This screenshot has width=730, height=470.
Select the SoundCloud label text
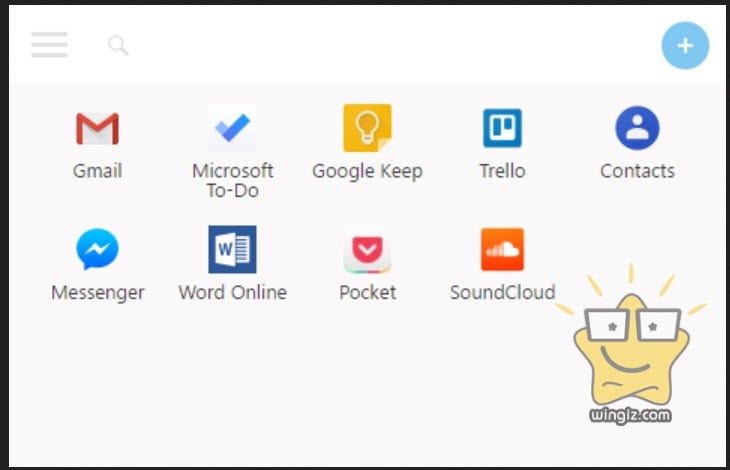coord(503,292)
